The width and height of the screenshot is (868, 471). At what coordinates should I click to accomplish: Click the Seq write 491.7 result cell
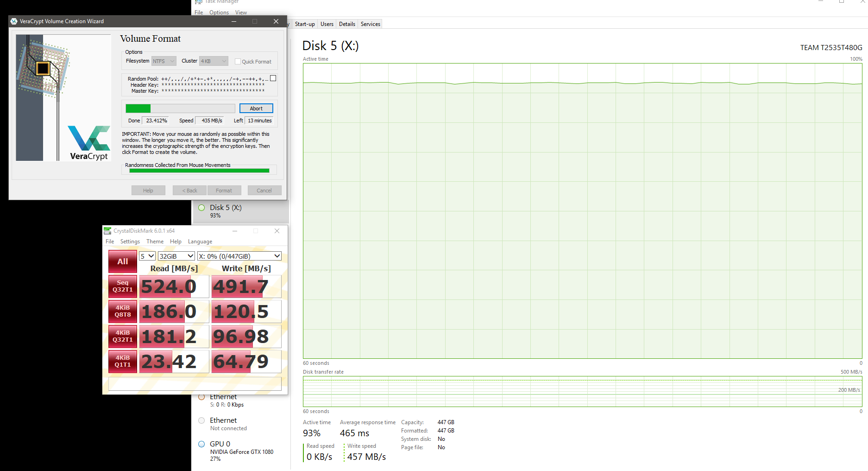pyautogui.click(x=246, y=286)
